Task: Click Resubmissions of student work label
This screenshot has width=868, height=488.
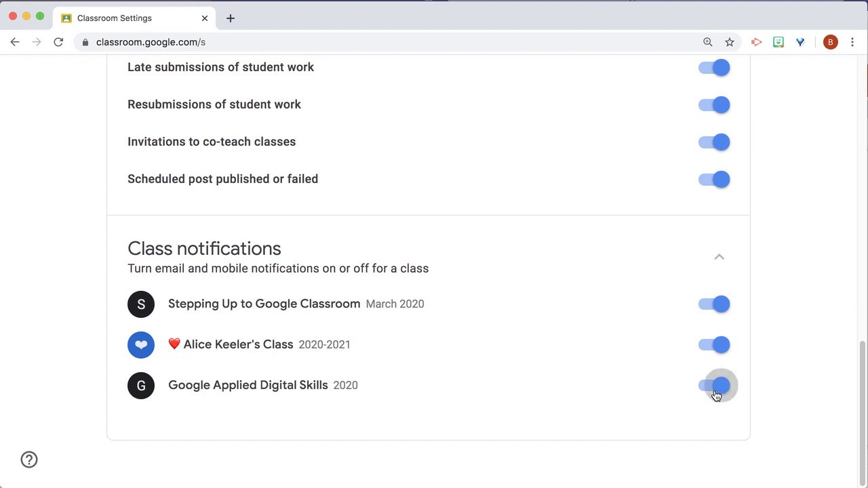Action: [x=214, y=104]
